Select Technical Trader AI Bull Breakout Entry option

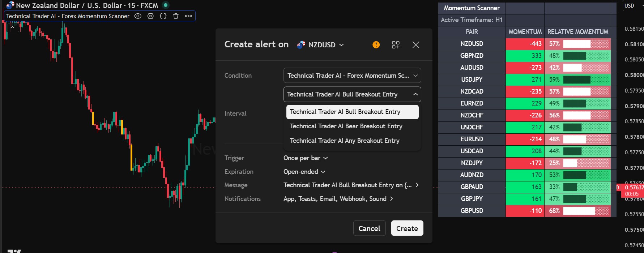[x=352, y=112]
